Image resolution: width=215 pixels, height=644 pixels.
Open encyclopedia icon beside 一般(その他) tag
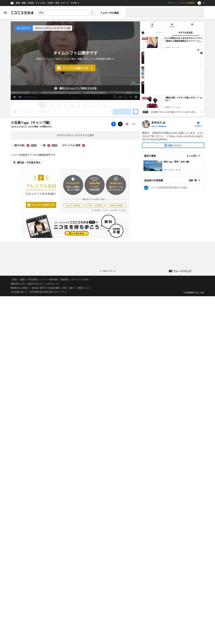(28, 145)
